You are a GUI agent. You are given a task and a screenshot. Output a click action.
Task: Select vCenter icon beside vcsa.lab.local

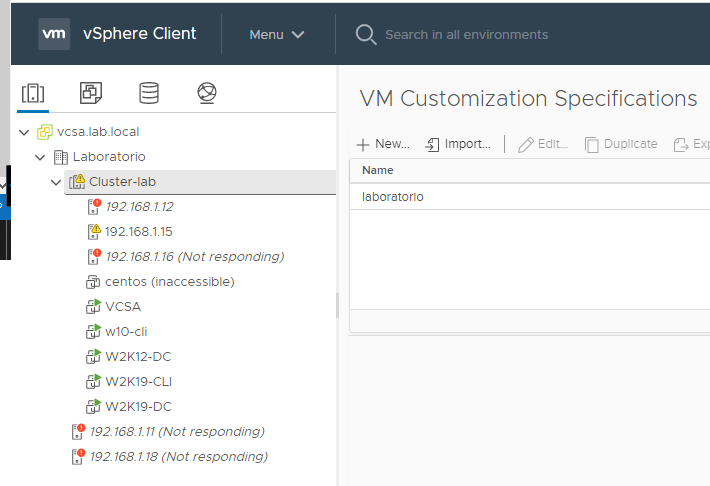tap(44, 132)
